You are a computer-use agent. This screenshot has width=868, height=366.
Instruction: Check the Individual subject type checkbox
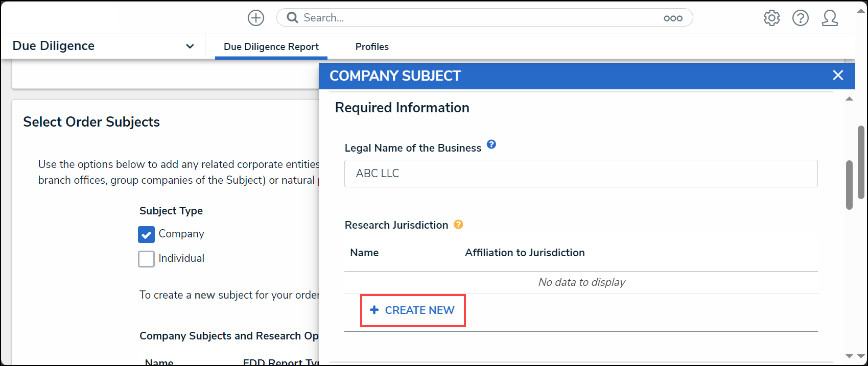tap(146, 259)
